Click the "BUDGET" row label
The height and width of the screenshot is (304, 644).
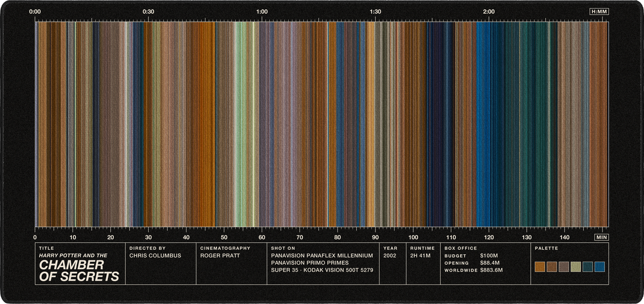(455, 256)
